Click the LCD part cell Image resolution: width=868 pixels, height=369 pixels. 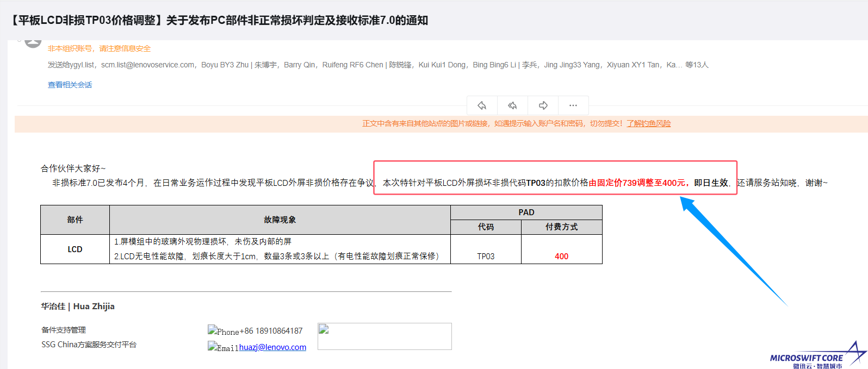point(75,249)
